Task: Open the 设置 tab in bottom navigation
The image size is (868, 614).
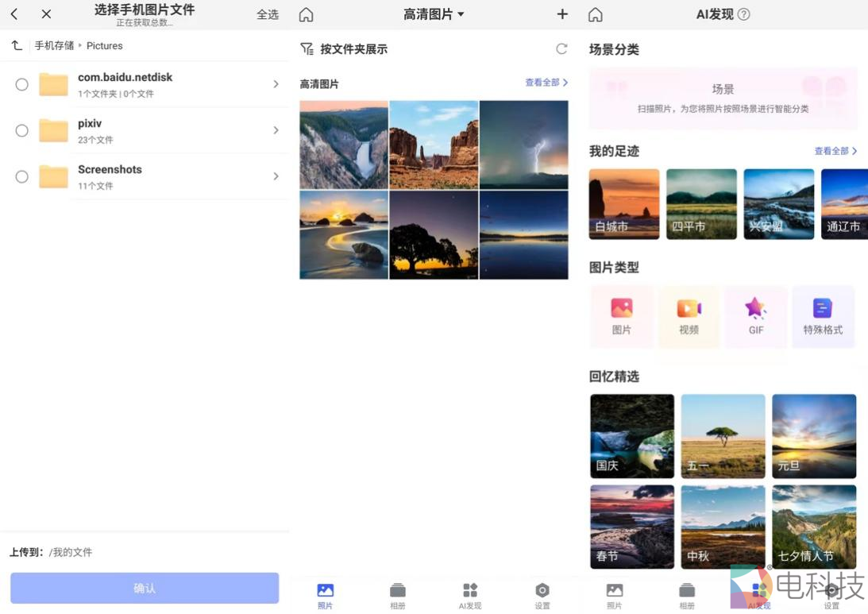Action: point(542,594)
